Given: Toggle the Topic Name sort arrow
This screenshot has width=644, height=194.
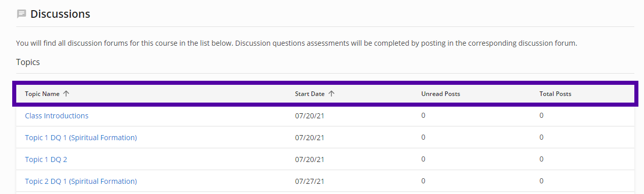Looking at the screenshot, I should [x=66, y=93].
